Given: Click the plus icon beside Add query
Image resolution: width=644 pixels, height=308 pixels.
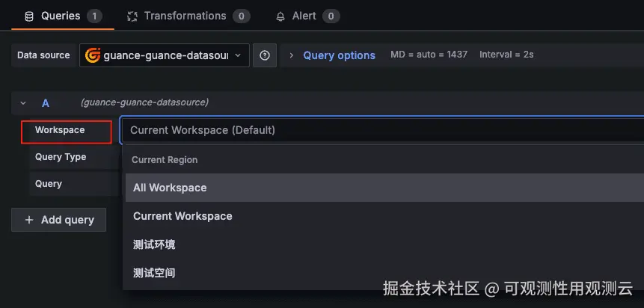Looking at the screenshot, I should point(29,220).
